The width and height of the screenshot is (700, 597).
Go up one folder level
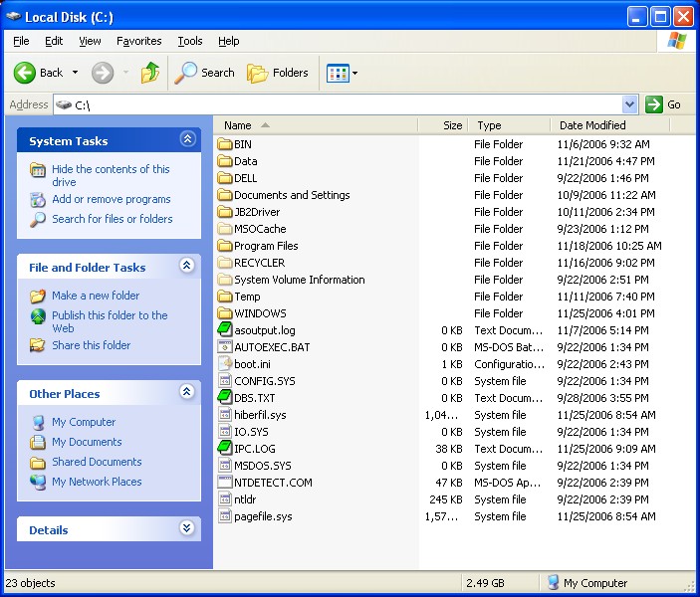pos(150,73)
